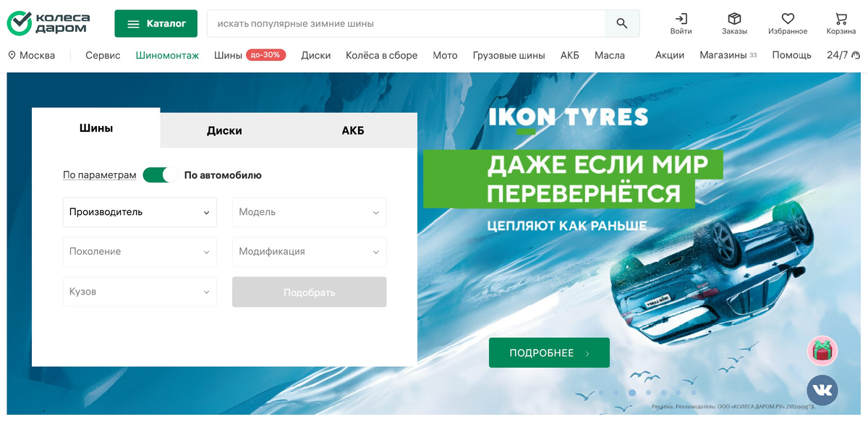Switch to the Диски tab in selector panel
The width and height of the screenshot is (868, 422).
coord(224,131)
